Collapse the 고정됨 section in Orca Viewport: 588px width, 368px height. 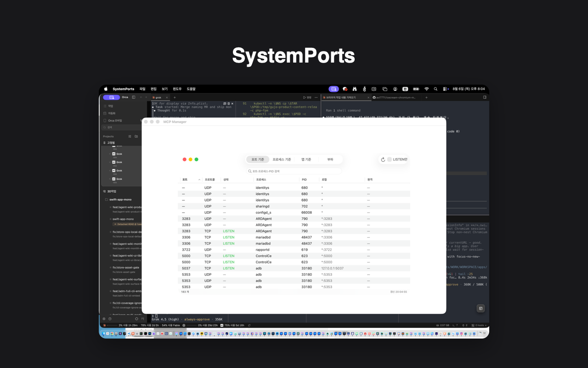tap(109, 143)
